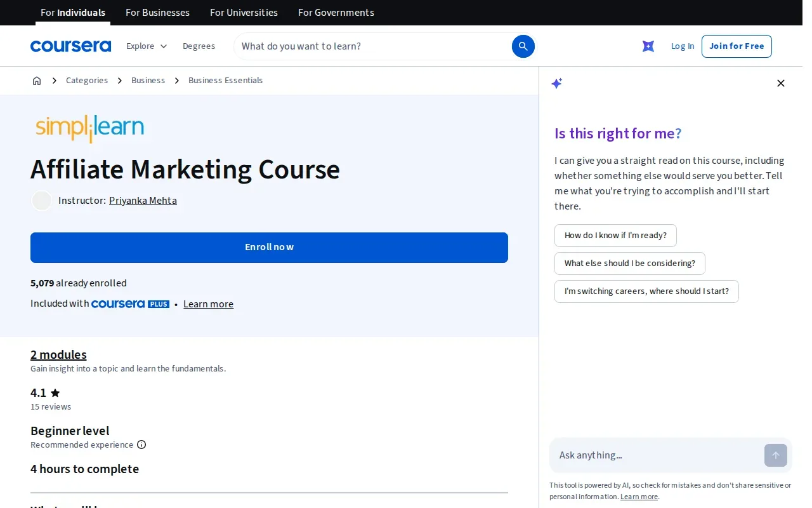Open the Coursera AI coach star icon
This screenshot has height=508, width=812.
[x=648, y=46]
